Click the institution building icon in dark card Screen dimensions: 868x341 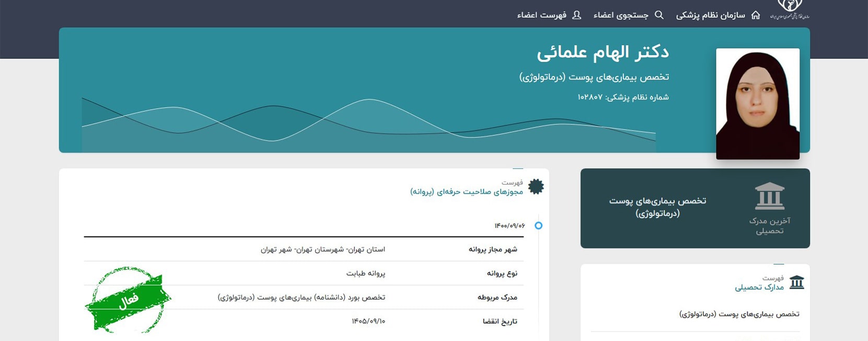pyautogui.click(x=769, y=196)
